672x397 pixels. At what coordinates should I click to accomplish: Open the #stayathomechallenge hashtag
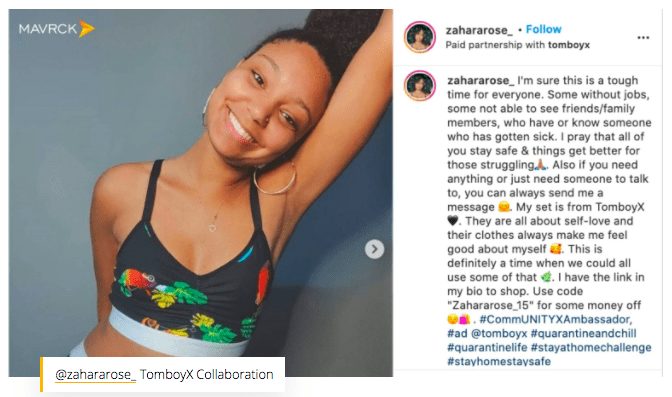tap(591, 348)
